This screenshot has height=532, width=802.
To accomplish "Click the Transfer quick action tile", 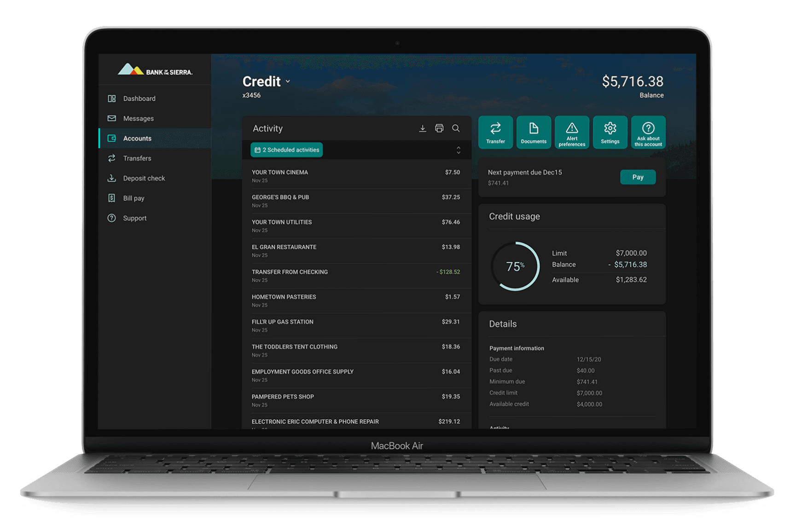I will [x=495, y=133].
